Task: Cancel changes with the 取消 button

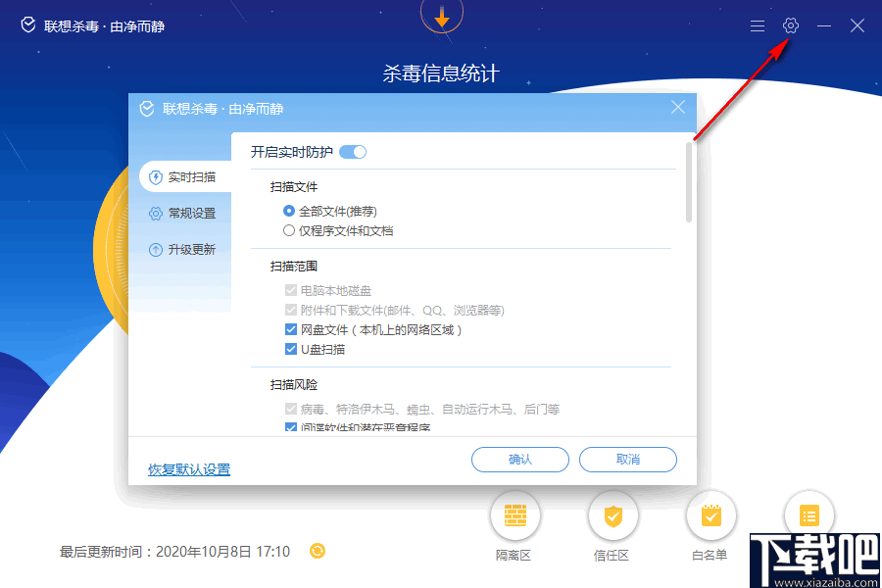Action: tap(627, 459)
